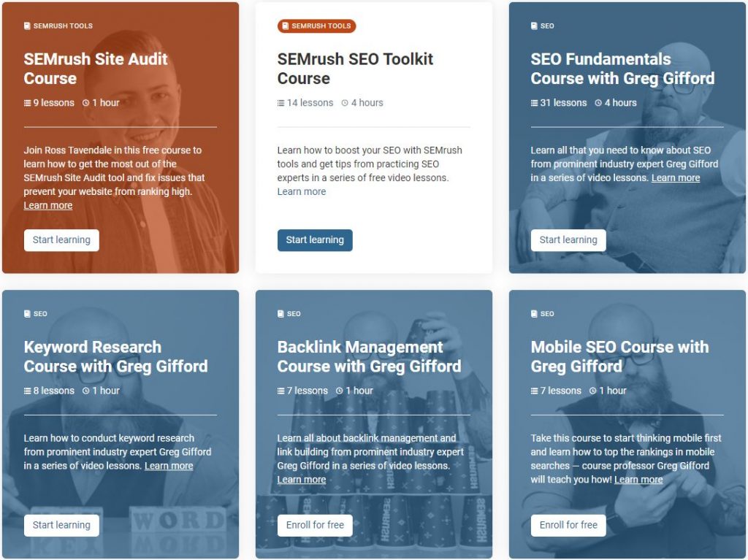
Task: Click the lessons list icon beside '8 lessons'
Action: point(27,391)
